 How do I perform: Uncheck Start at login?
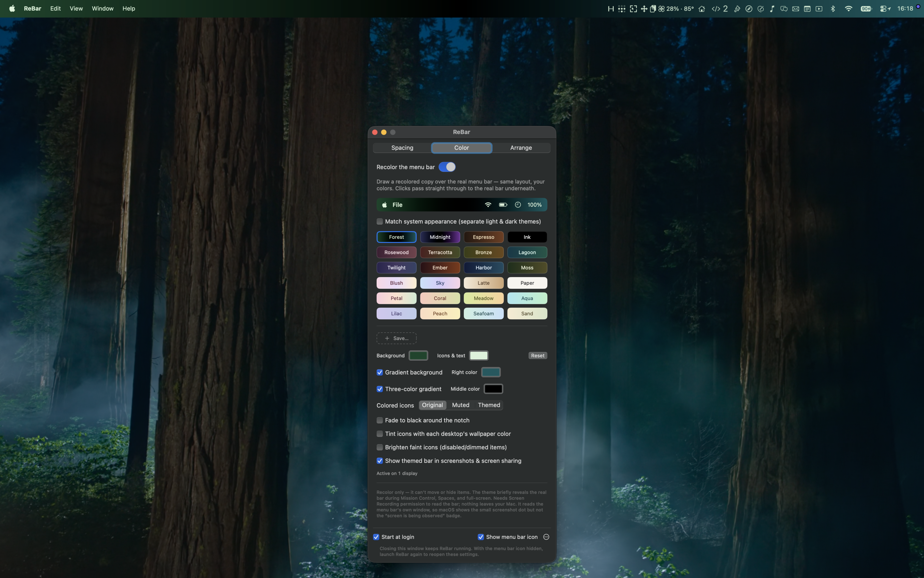point(376,537)
